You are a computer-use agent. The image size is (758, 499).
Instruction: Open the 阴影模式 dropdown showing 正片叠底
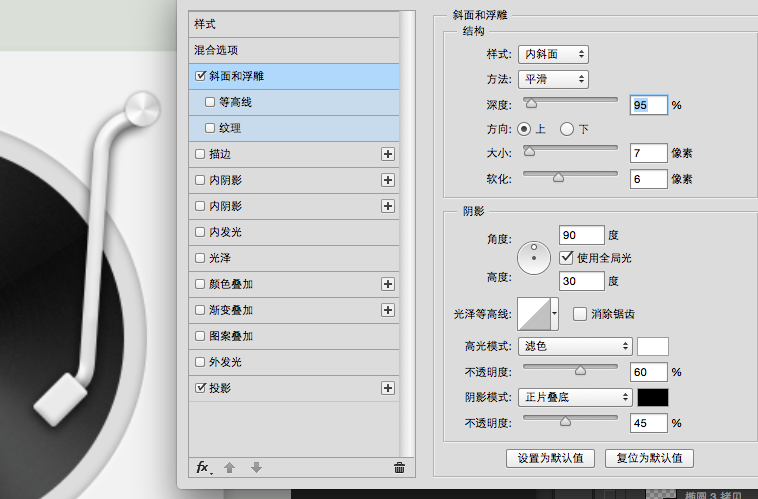click(x=575, y=397)
